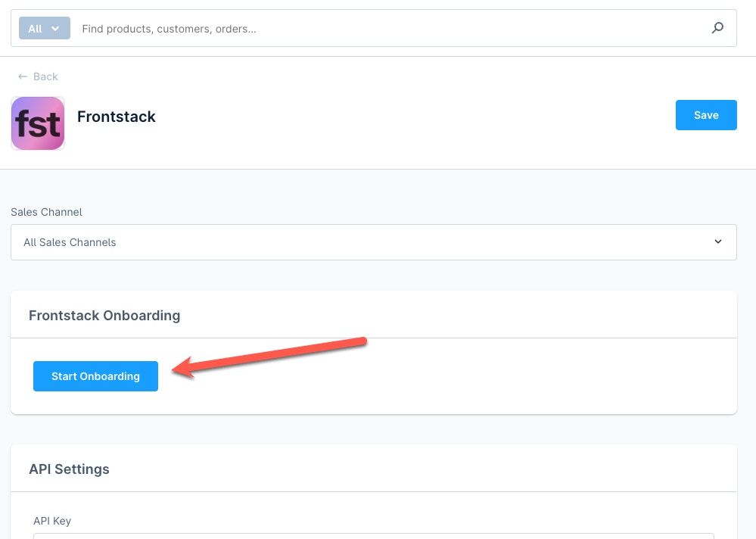Go Back to the previous page
Viewport: 756px width, 539px height.
(38, 76)
